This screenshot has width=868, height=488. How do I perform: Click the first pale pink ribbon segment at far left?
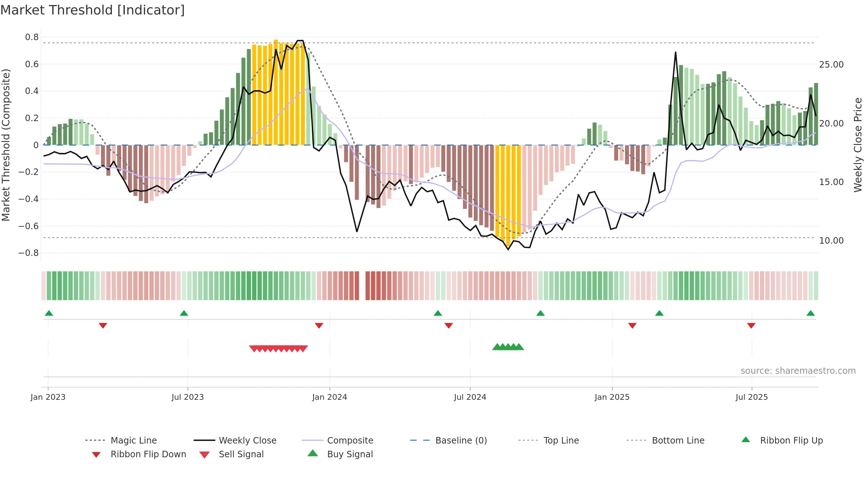43,286
